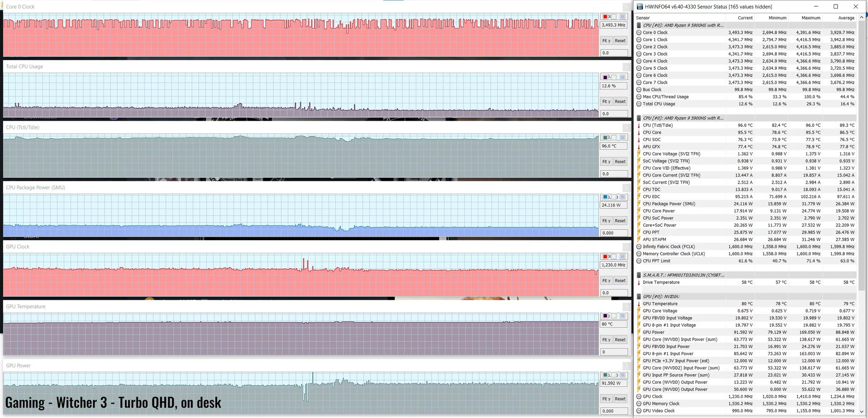Click the Average column header
868x418 pixels.
pyautogui.click(x=846, y=18)
